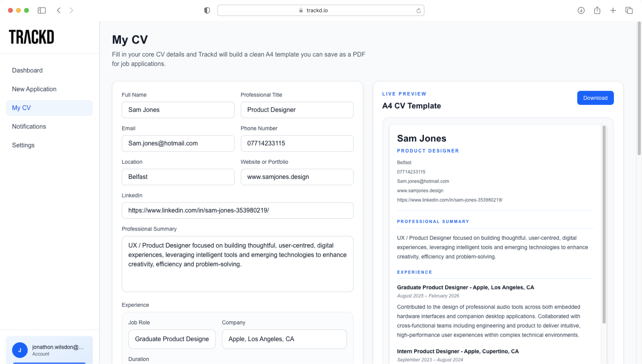Open Dashboard in the sidebar
The height and width of the screenshot is (364, 642).
[27, 70]
